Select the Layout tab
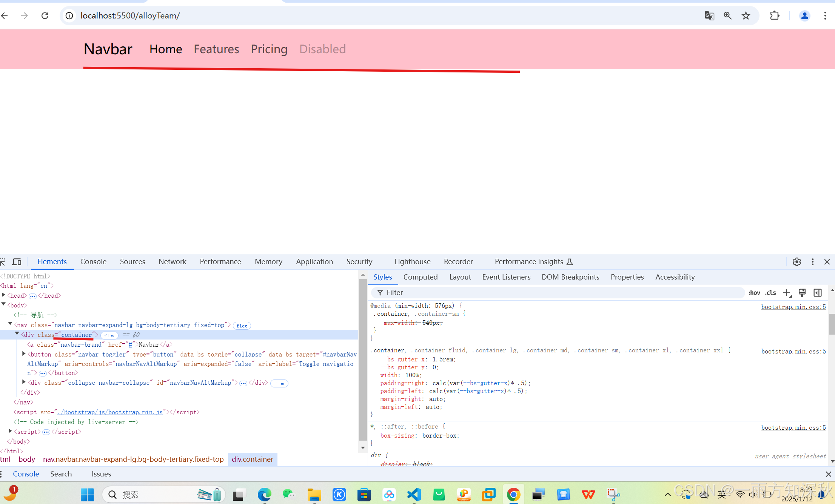This screenshot has width=835, height=504. [460, 277]
